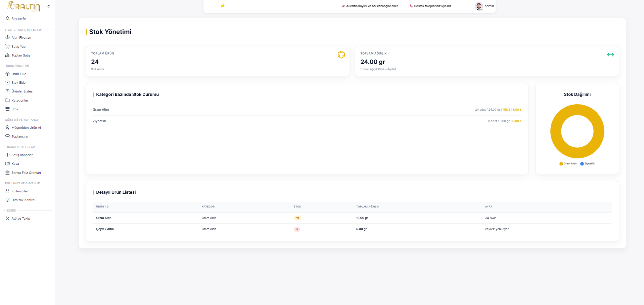Image resolution: width=644 pixels, height=305 pixels.
Task: Click the Auraltın logo
Action: 24,6
